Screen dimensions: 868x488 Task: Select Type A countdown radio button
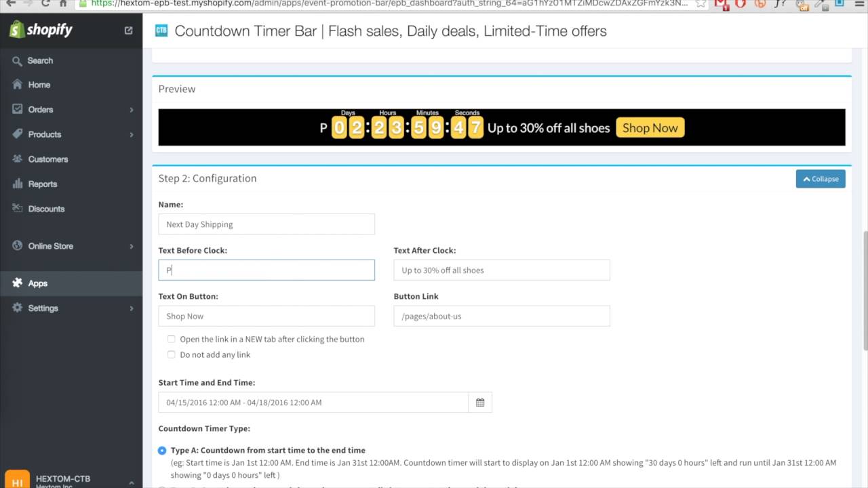point(162,450)
